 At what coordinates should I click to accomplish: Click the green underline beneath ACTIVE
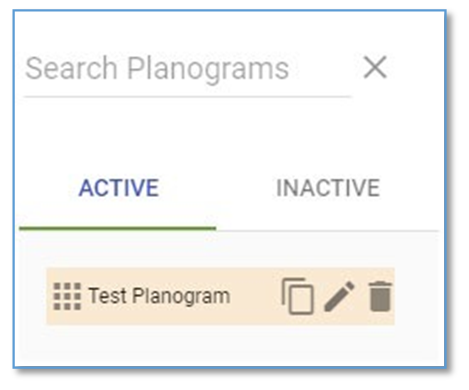[x=118, y=228]
